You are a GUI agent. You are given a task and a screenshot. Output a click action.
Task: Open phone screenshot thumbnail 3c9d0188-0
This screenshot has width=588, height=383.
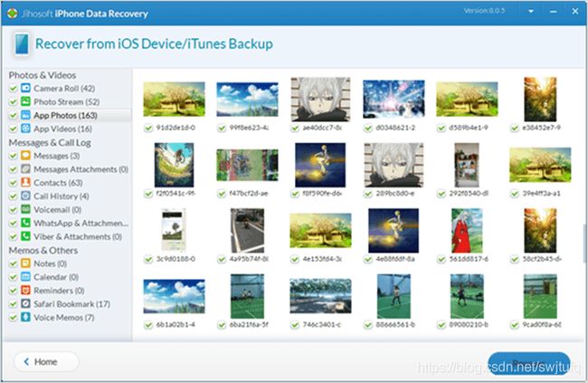click(174, 230)
